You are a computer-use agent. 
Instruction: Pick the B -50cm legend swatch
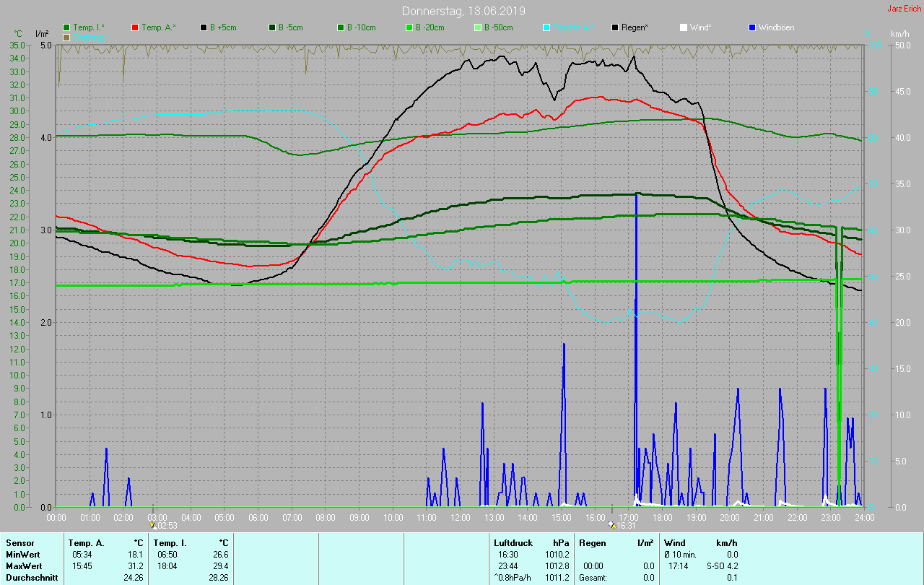[477, 27]
